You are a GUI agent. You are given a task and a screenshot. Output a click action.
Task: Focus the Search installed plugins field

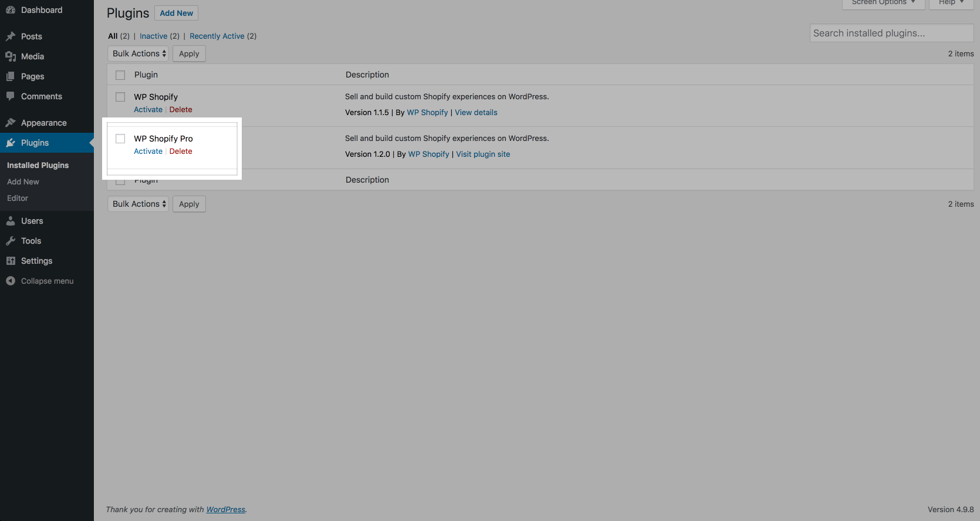pos(891,33)
